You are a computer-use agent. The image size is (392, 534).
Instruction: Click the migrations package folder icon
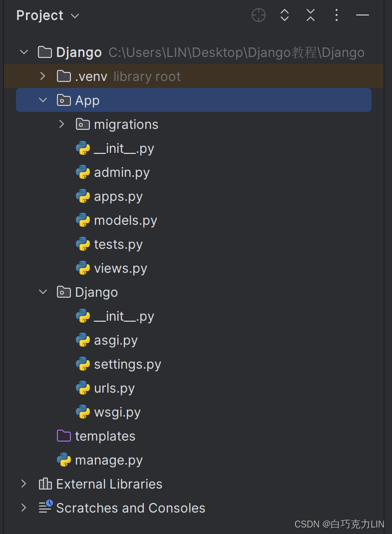click(x=83, y=124)
